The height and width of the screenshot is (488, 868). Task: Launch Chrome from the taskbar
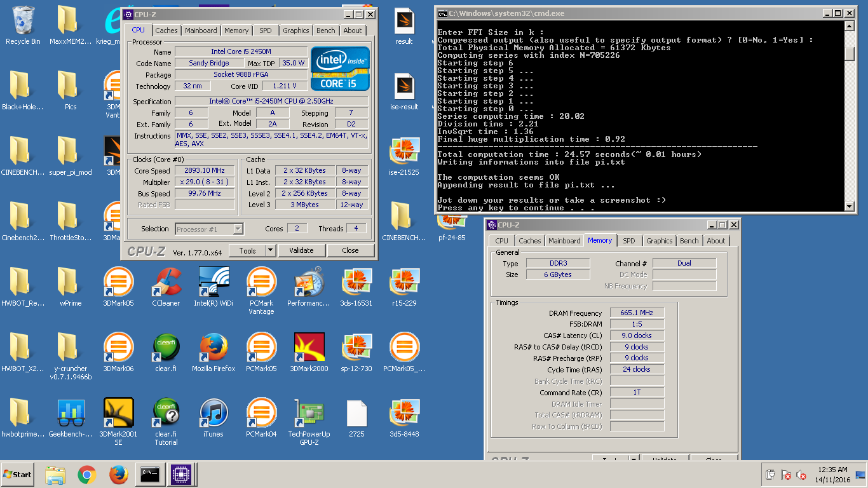(87, 475)
